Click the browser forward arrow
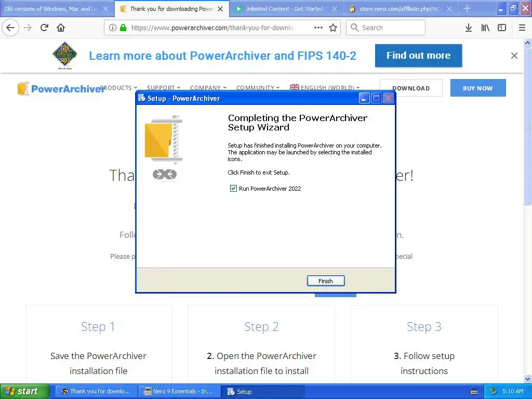 tap(28, 28)
